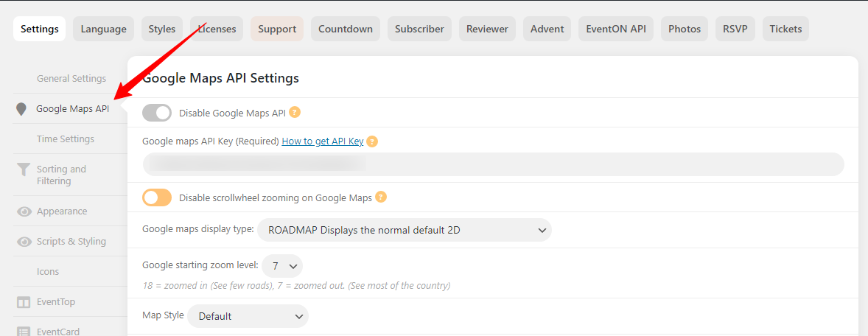The width and height of the screenshot is (868, 336).
Task: Switch to the Language tab
Action: [103, 29]
